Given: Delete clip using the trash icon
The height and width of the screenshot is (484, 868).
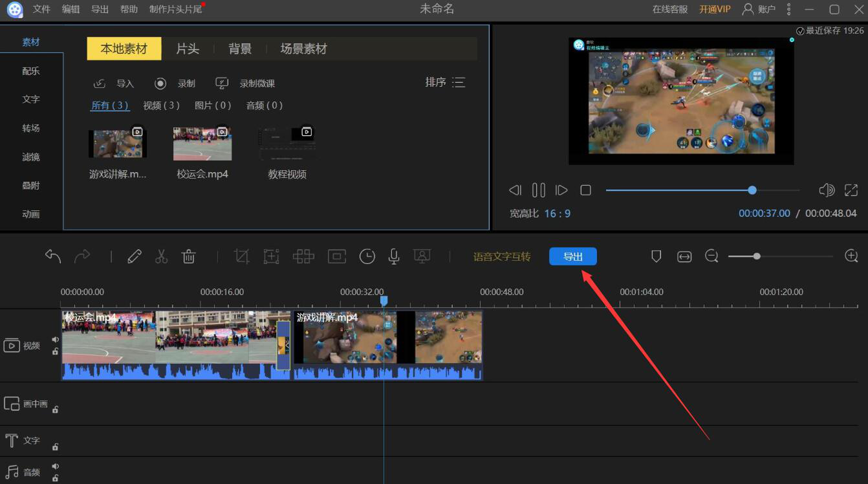Looking at the screenshot, I should point(189,257).
